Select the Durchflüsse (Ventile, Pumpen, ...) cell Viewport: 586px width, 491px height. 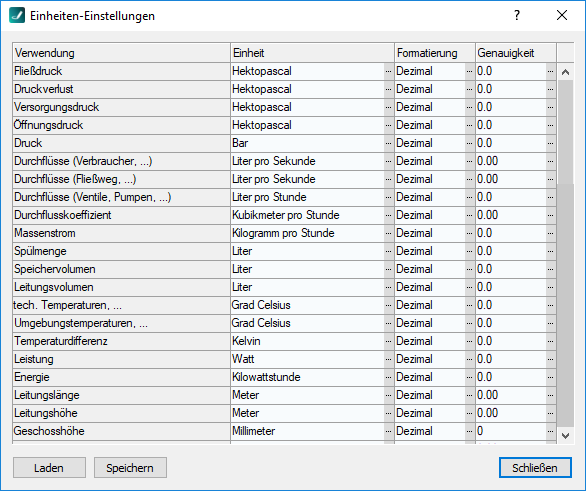click(x=121, y=197)
